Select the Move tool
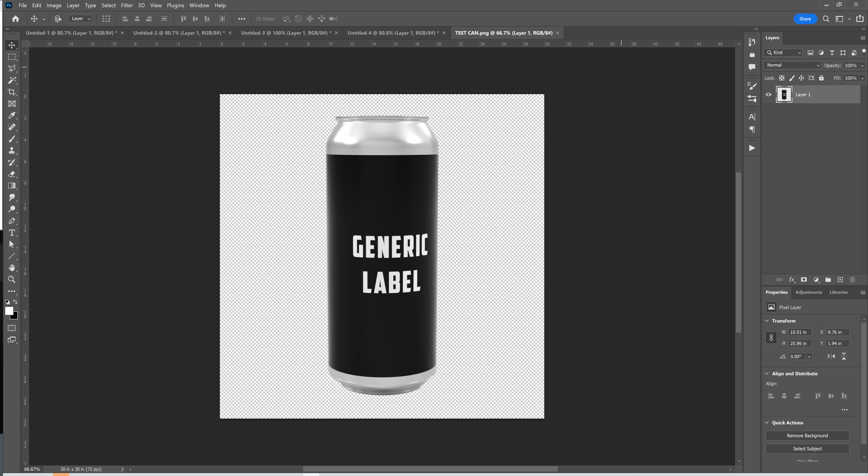Screen dimensions: 868x476 12,45
